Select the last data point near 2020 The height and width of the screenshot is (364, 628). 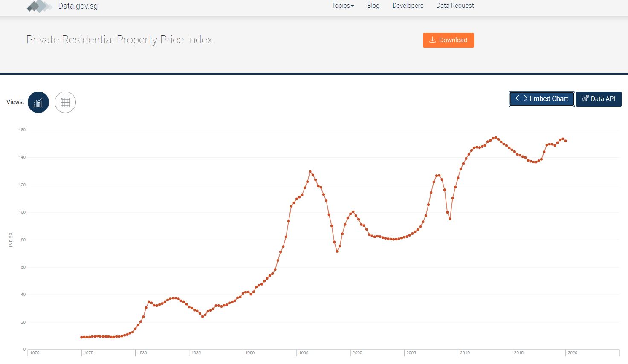[x=566, y=141]
